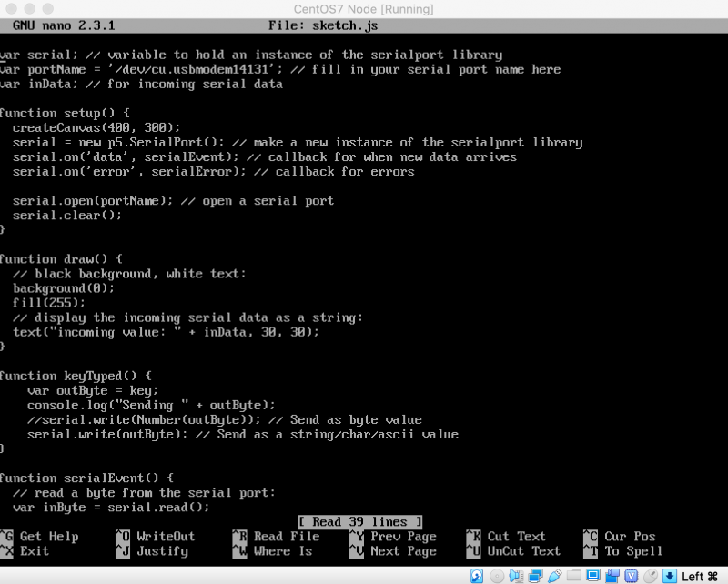
Task: Click the GNU nano 2.3.1 header text
Action: (x=64, y=25)
